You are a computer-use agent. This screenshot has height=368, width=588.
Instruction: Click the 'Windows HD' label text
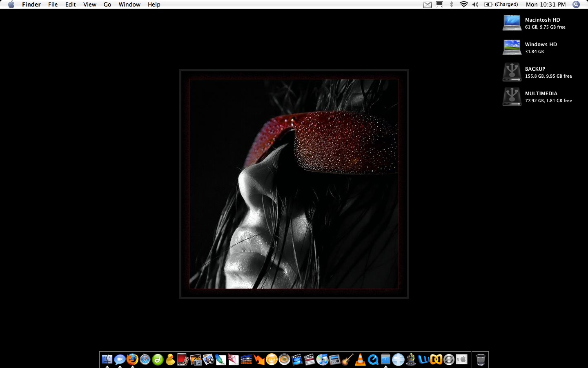tap(541, 44)
